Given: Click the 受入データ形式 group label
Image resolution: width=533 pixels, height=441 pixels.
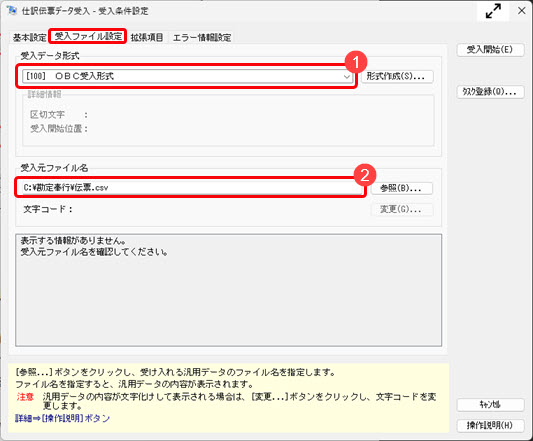Looking at the screenshot, I should pyautogui.click(x=50, y=55).
